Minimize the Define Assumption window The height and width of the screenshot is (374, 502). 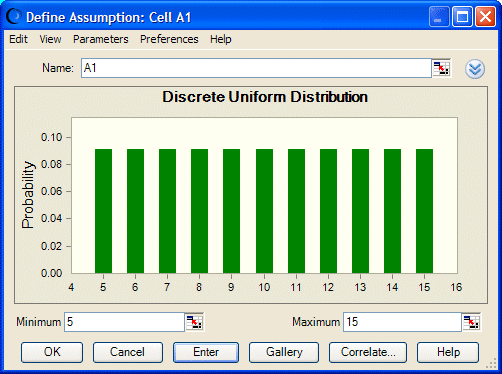point(439,16)
